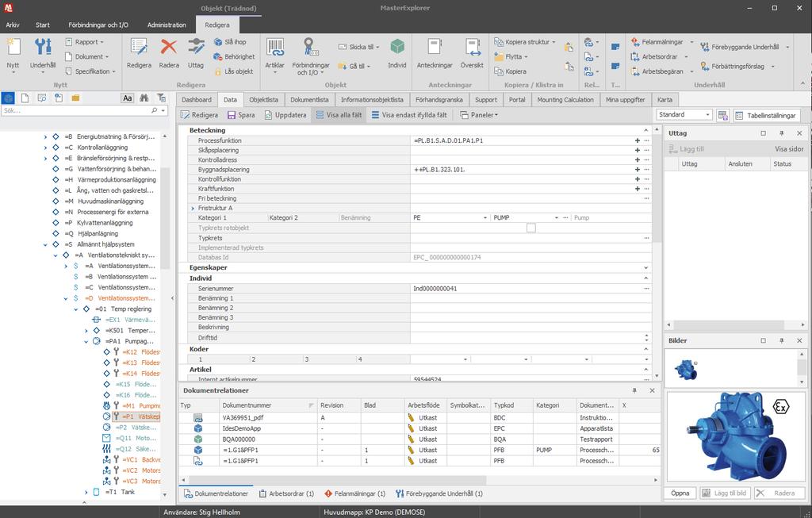Screen dimensions: 812x518
Task: Open Behörighet settings
Action: (x=234, y=56)
